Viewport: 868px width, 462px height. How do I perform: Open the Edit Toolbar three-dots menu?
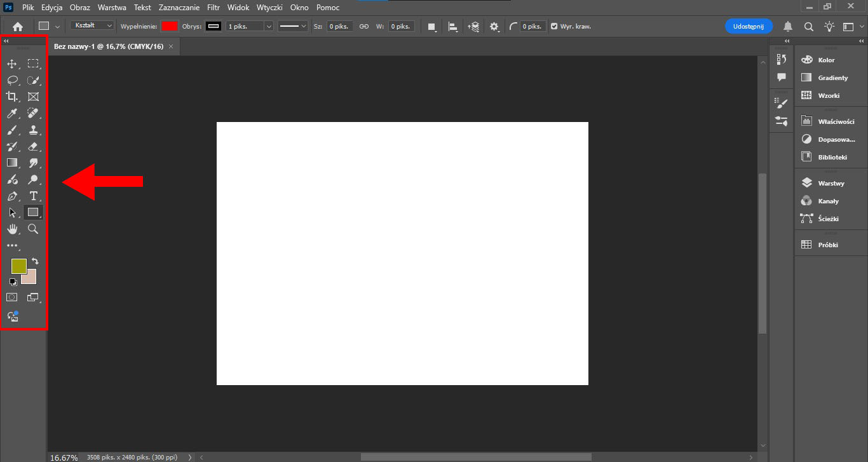(12, 245)
